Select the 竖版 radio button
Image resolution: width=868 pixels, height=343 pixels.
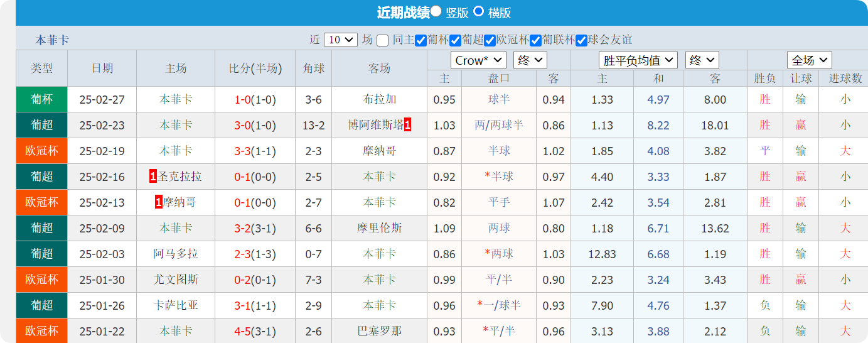click(436, 11)
